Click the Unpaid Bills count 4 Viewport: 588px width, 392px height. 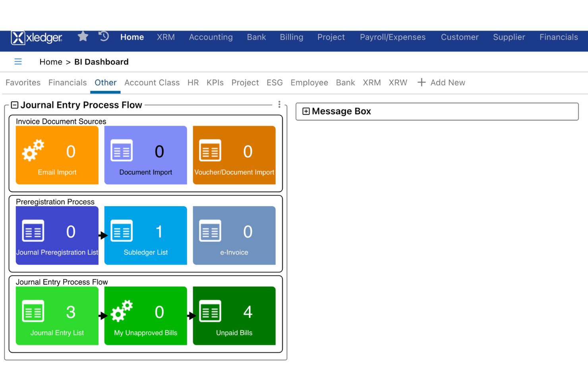point(248,312)
